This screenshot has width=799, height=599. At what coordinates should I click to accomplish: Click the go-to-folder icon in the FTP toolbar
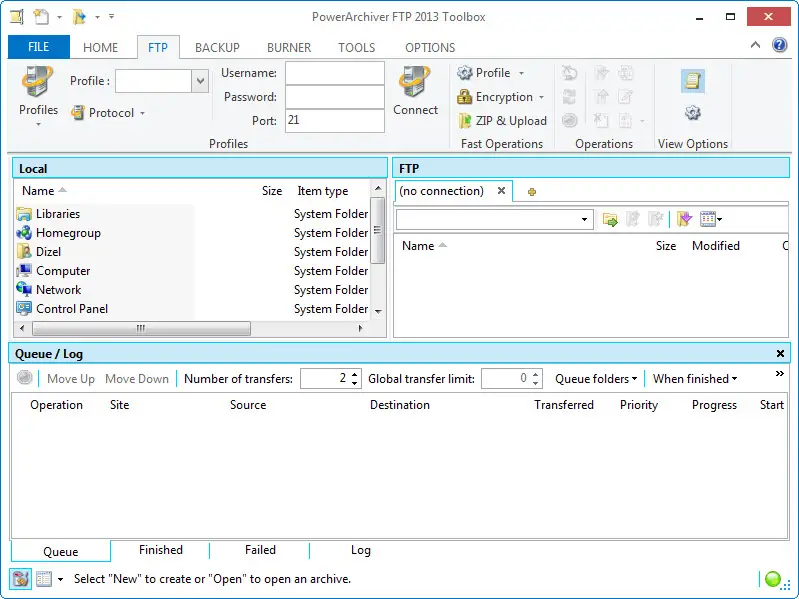point(610,220)
